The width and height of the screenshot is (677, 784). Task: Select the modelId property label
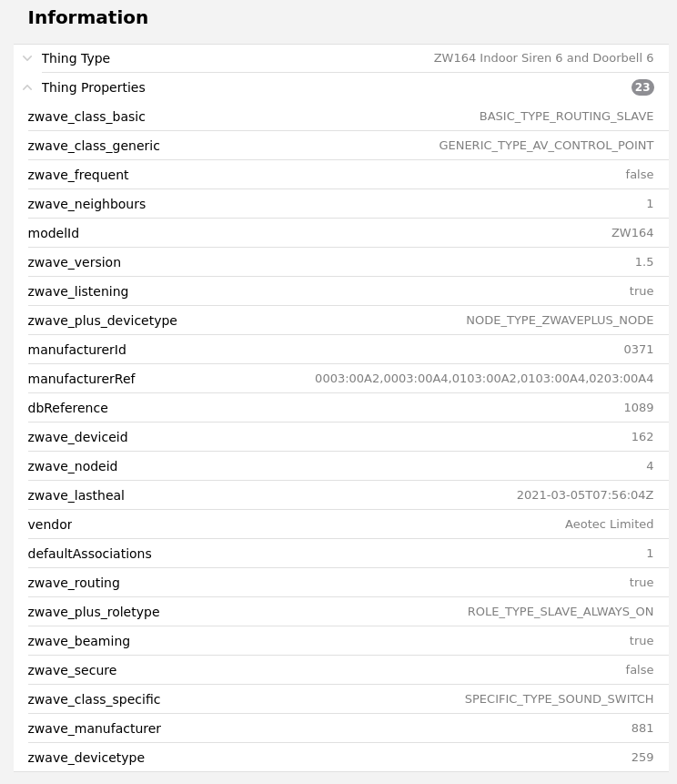click(x=54, y=233)
